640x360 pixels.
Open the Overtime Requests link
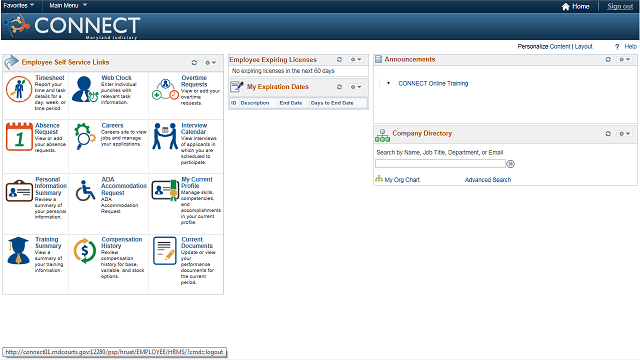point(194,81)
